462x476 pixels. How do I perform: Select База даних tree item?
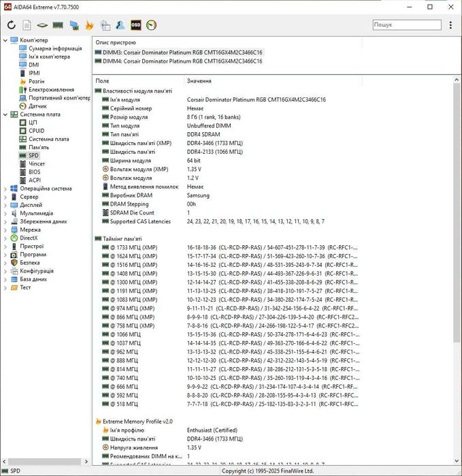click(33, 279)
